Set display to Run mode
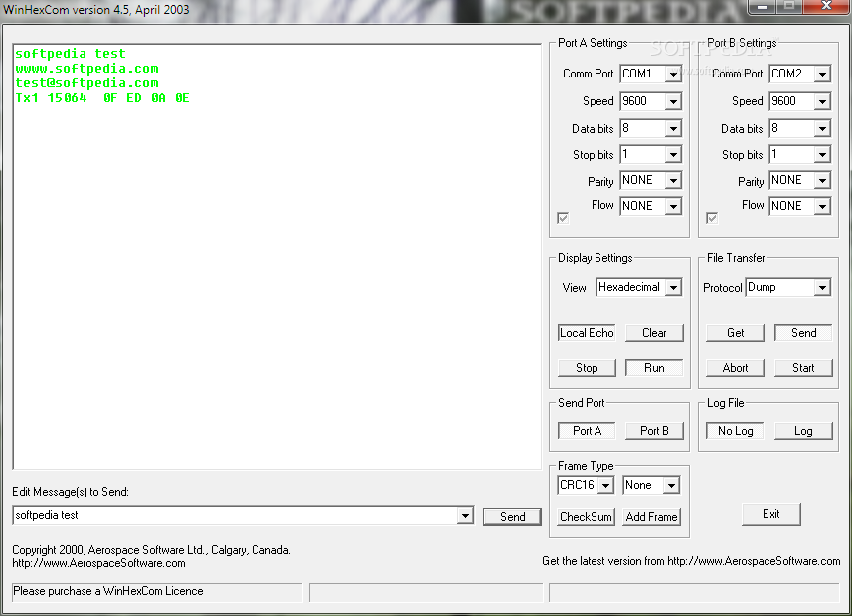 coord(654,368)
